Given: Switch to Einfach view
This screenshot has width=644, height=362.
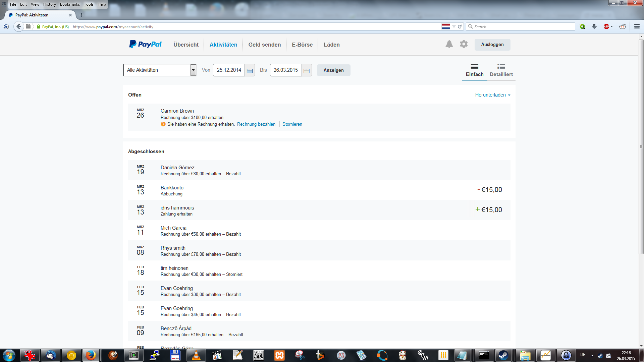Looking at the screenshot, I should (x=475, y=70).
